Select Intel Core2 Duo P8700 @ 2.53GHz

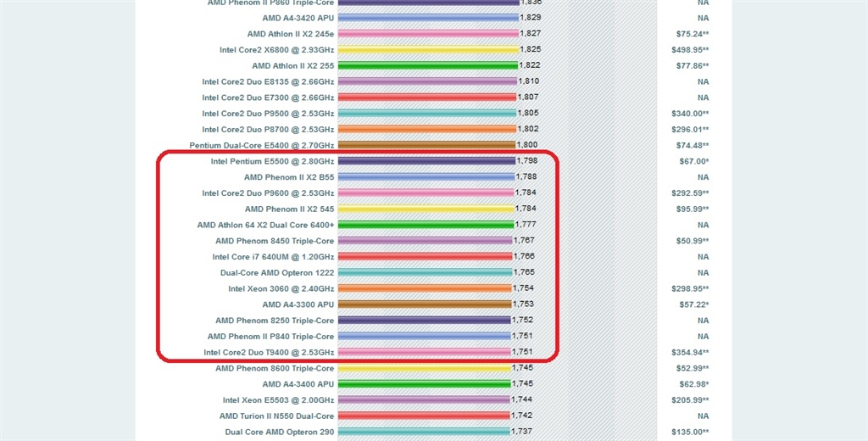pyautogui.click(x=268, y=130)
